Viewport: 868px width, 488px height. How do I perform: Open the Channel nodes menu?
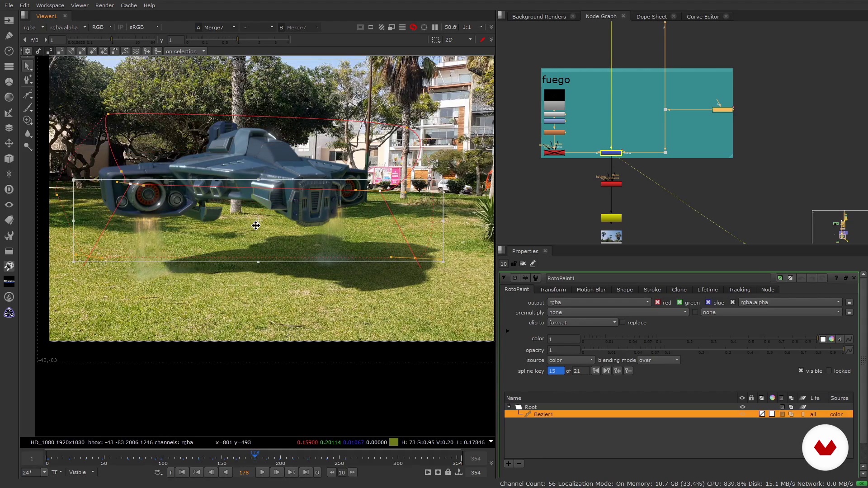click(9, 66)
